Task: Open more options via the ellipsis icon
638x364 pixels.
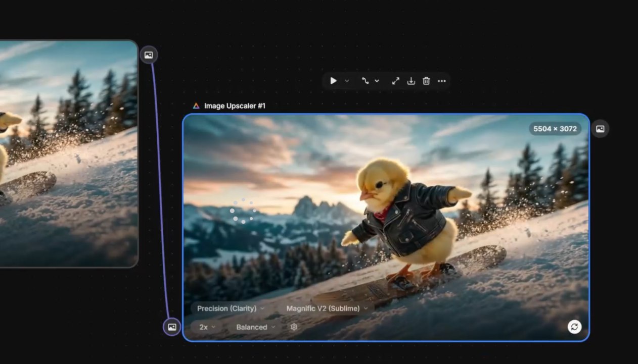Action: point(442,81)
